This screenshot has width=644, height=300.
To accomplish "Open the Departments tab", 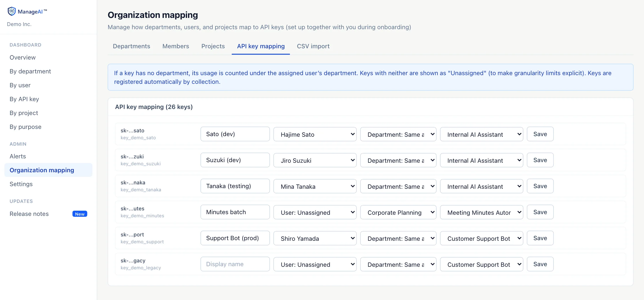I will tap(131, 46).
